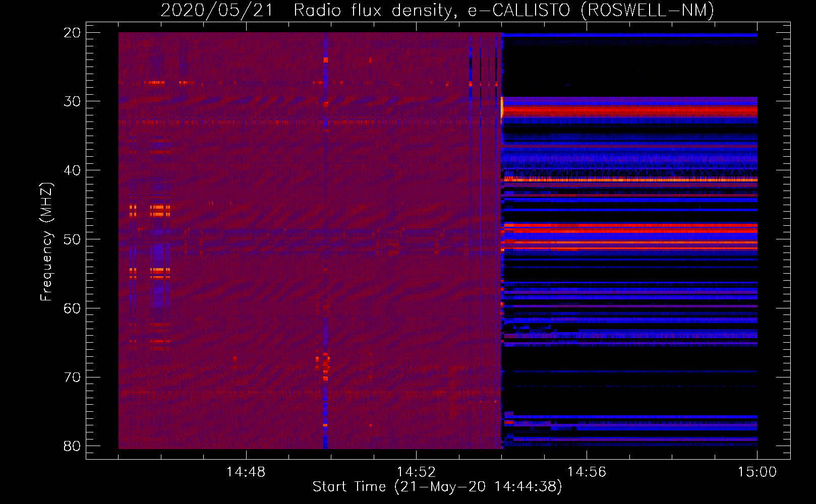
Task: Click the 60 MHz frequency tick label
Action: pyautogui.click(x=72, y=308)
